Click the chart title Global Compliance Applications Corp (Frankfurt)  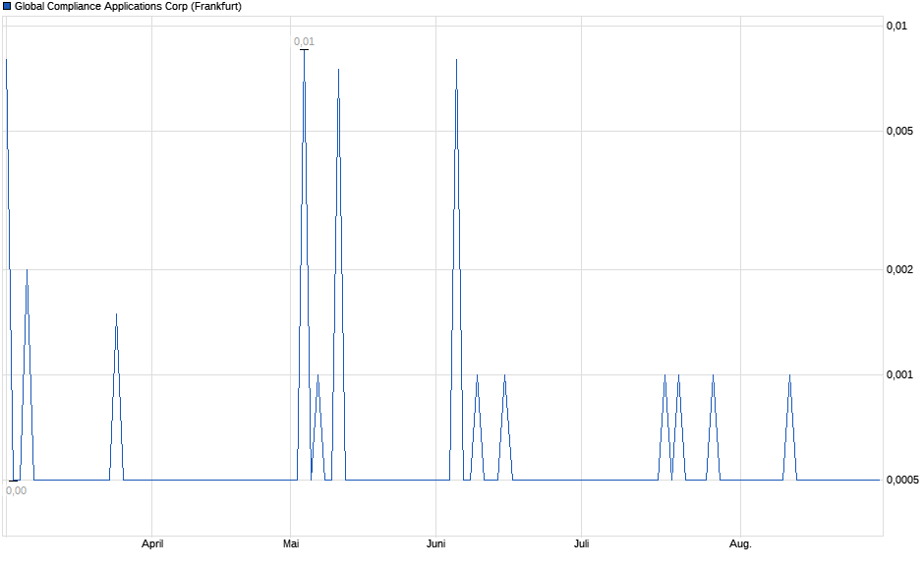click(x=128, y=7)
